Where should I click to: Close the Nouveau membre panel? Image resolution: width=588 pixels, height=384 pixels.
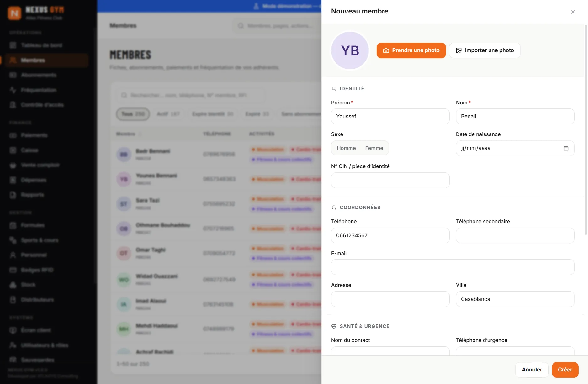[573, 12]
